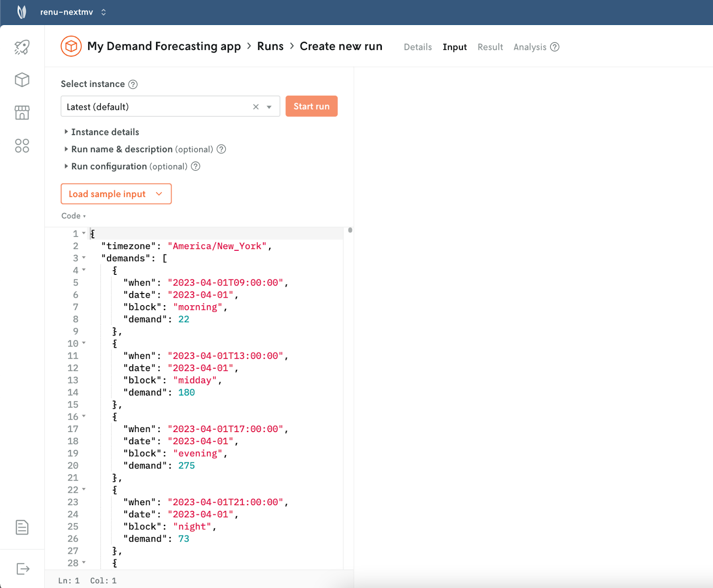Viewport: 713px width, 588px height.
Task: Click the "evening" block value
Action: [x=198, y=453]
